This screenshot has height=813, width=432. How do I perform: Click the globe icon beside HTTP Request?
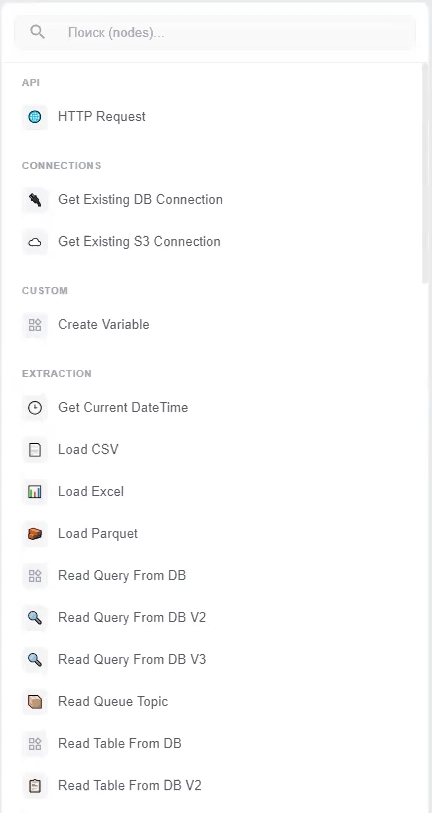point(35,117)
